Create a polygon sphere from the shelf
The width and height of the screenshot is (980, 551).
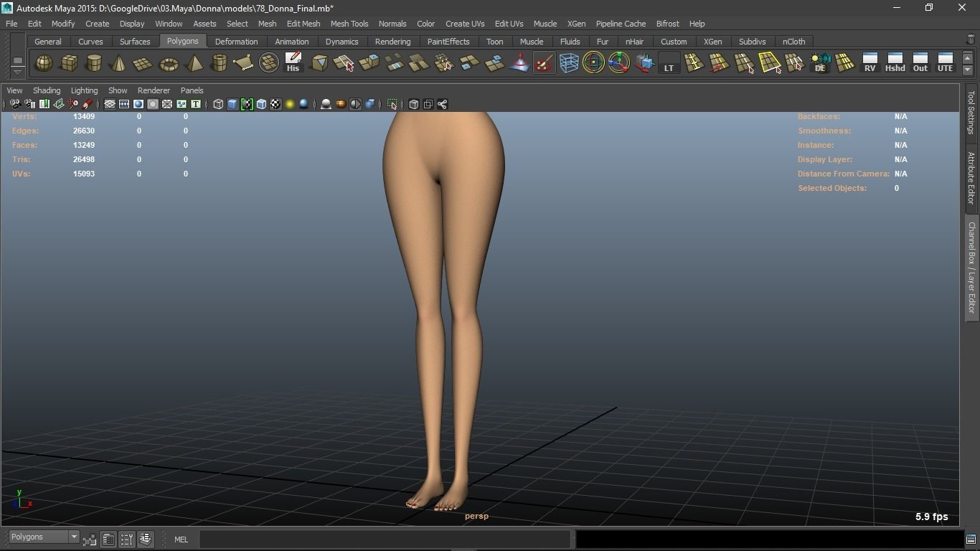click(x=44, y=63)
